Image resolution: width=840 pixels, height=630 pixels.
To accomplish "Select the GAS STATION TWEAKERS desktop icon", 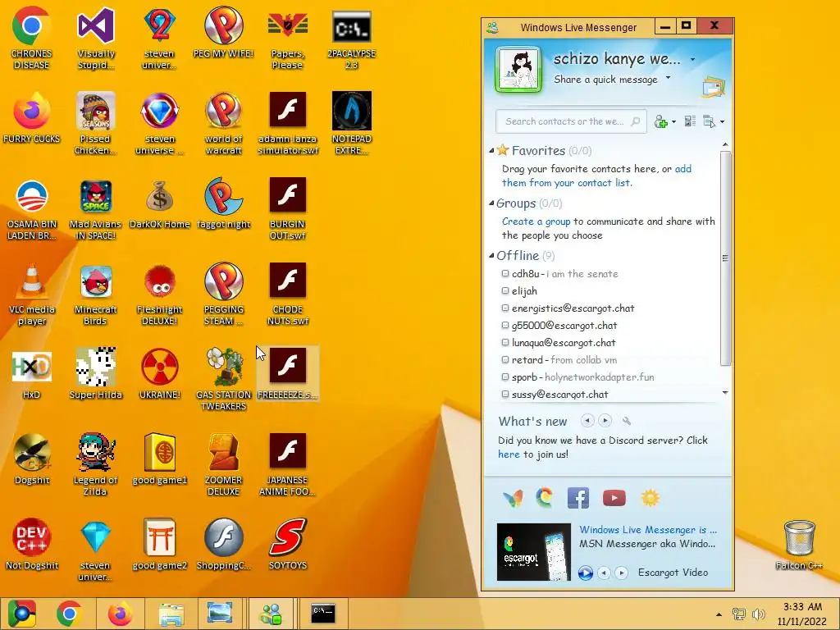I will point(223,379).
